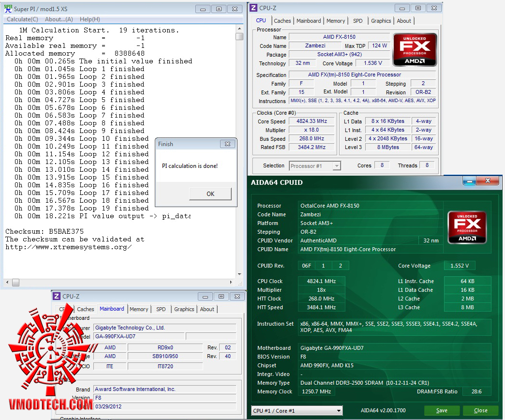Switch to SPD tab in top CPU-Z

358,21
